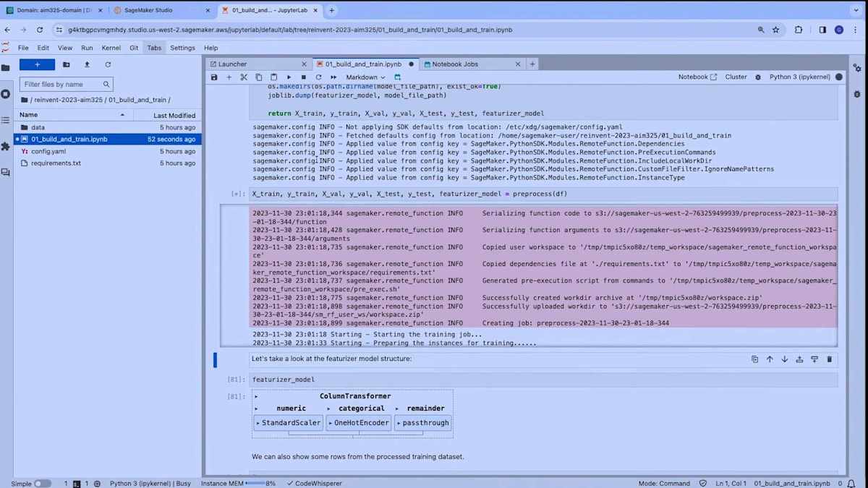
Task: Create a new folder in the file browser
Action: point(67,64)
